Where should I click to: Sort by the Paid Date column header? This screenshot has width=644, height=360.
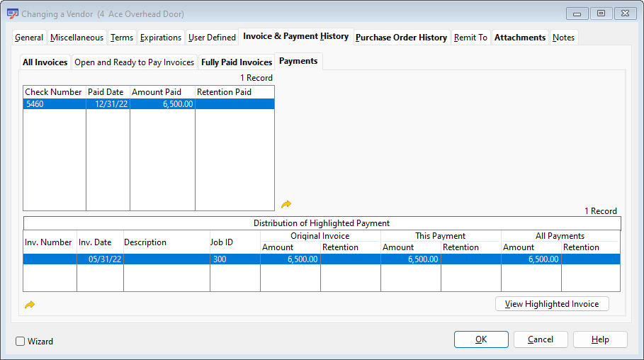(x=108, y=92)
